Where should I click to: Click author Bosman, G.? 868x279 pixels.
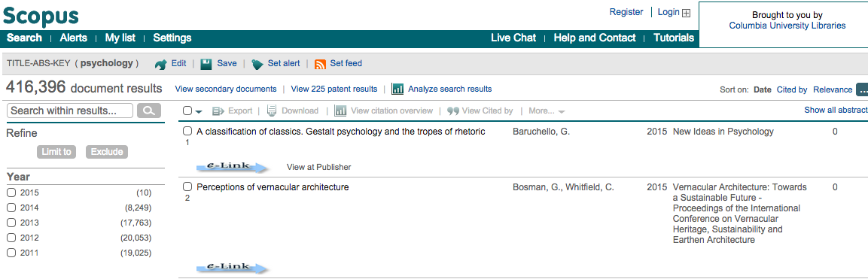click(537, 187)
